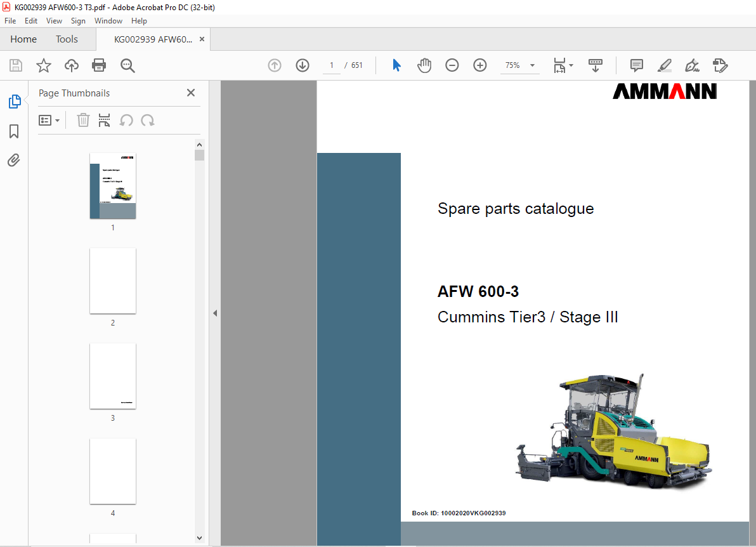
Task: Rotate page clockwise icon
Action: (148, 120)
